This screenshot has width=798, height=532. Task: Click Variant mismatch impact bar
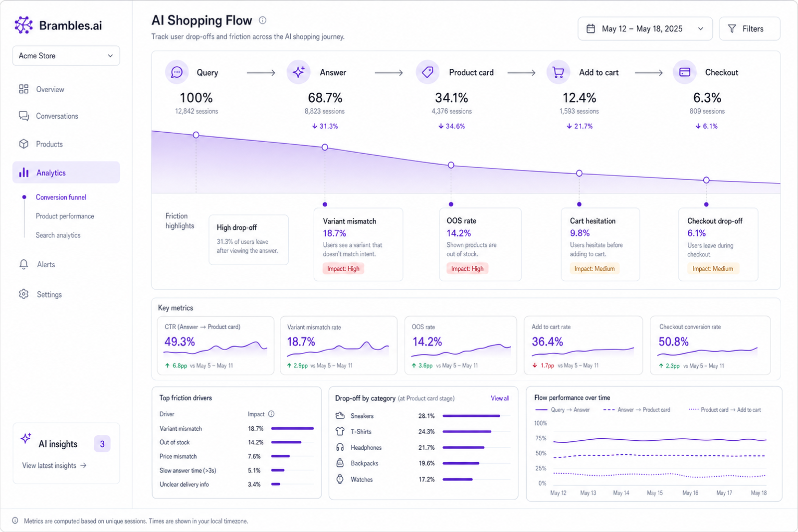[292, 428]
